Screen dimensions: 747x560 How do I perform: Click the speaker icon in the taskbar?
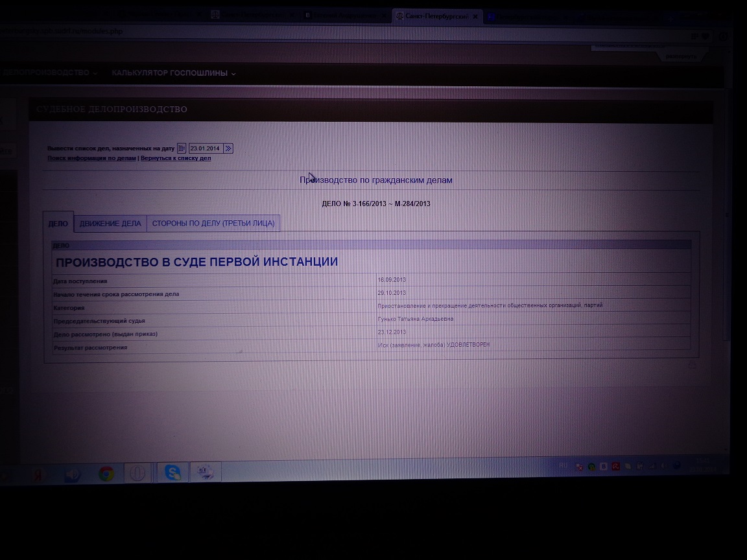(72, 475)
